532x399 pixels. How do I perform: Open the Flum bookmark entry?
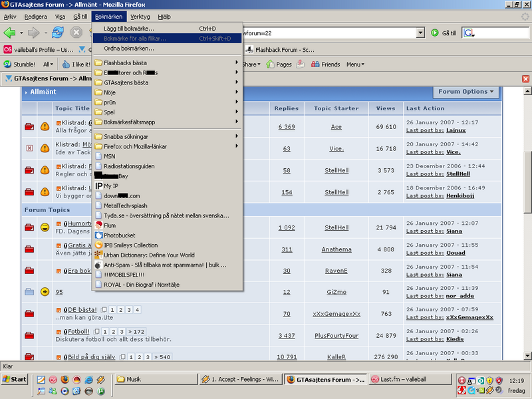[110, 225]
